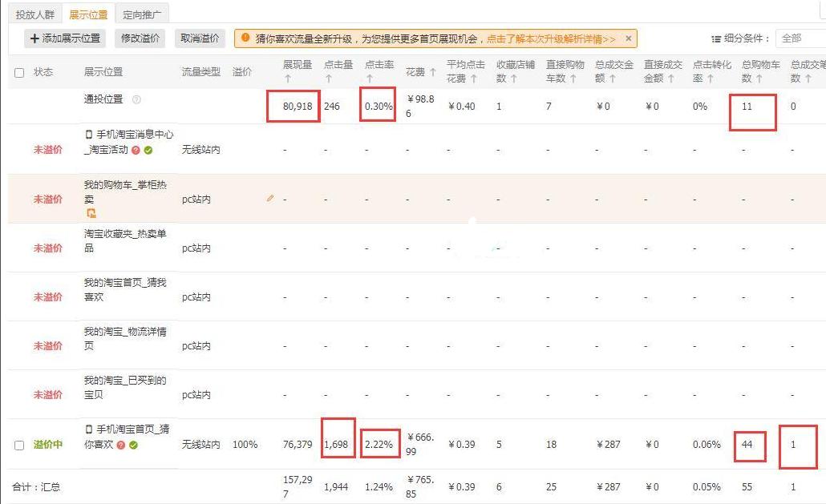The height and width of the screenshot is (504, 826).
Task: Toggle the select-all checkbox in the table header
Action: [19, 72]
